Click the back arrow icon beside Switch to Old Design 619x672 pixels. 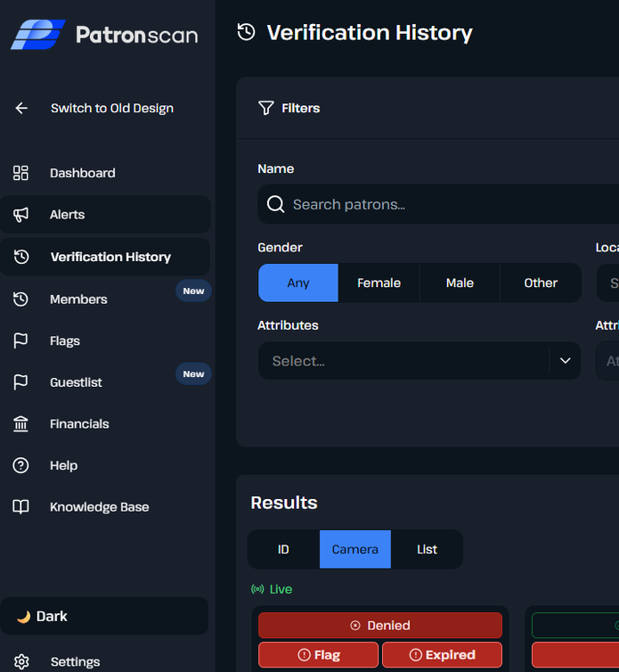pos(21,108)
